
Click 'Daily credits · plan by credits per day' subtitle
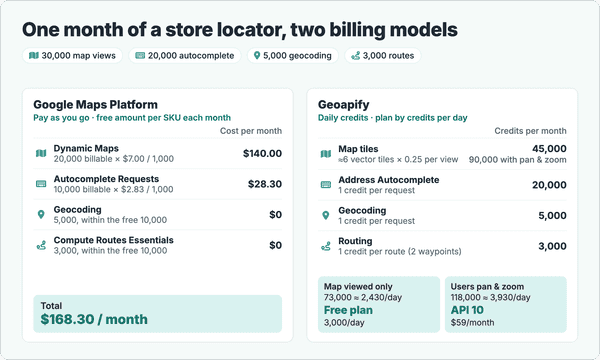[x=393, y=118]
